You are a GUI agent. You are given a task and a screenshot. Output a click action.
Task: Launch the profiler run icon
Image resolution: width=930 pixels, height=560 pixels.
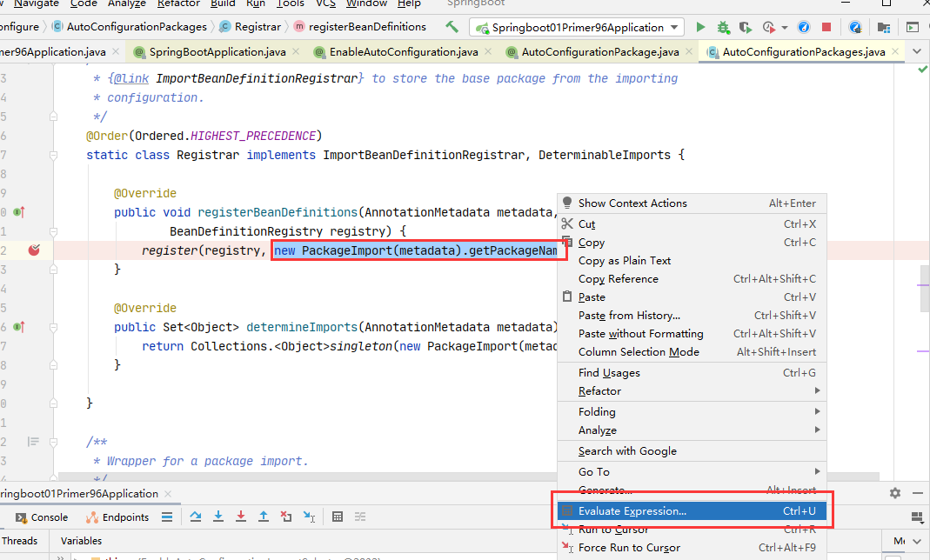coord(769,27)
